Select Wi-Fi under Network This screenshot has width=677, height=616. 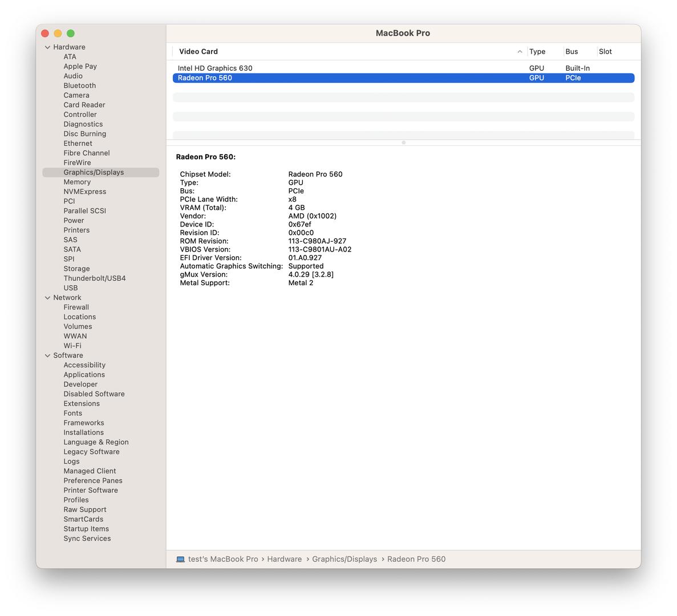(72, 346)
